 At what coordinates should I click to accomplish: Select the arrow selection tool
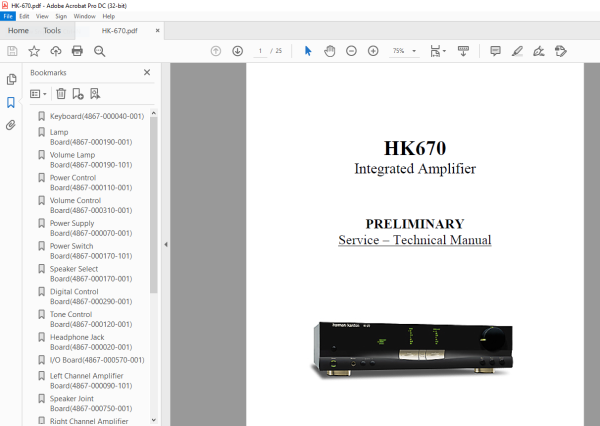308,51
